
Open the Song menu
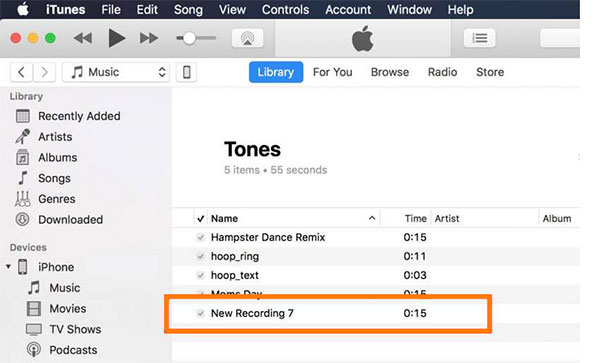[x=188, y=10]
